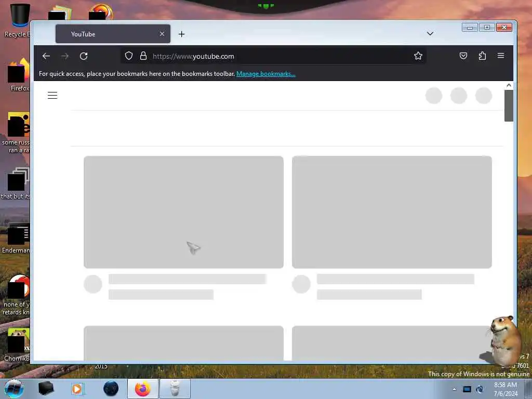Select the Recycle Bin desktop icon
532x399 pixels.
17,20
